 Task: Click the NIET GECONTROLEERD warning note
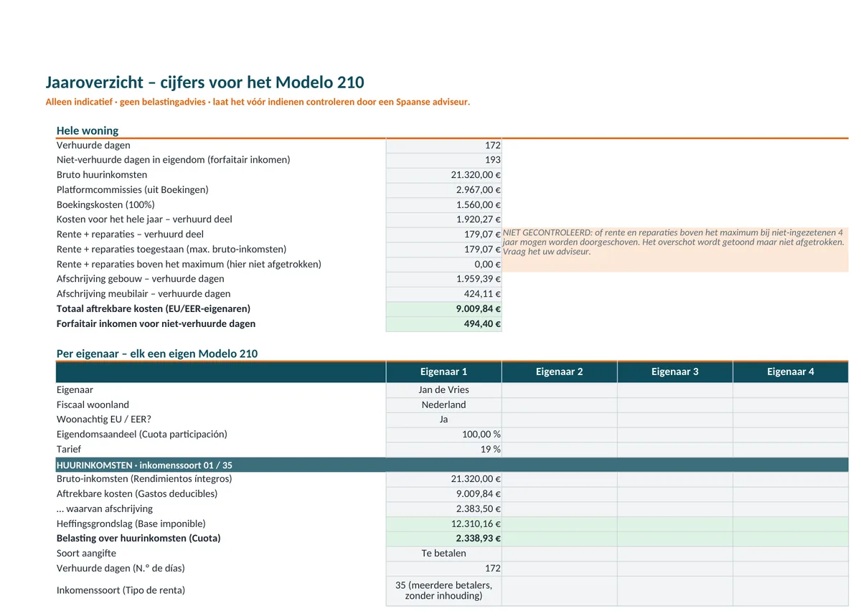click(x=675, y=242)
